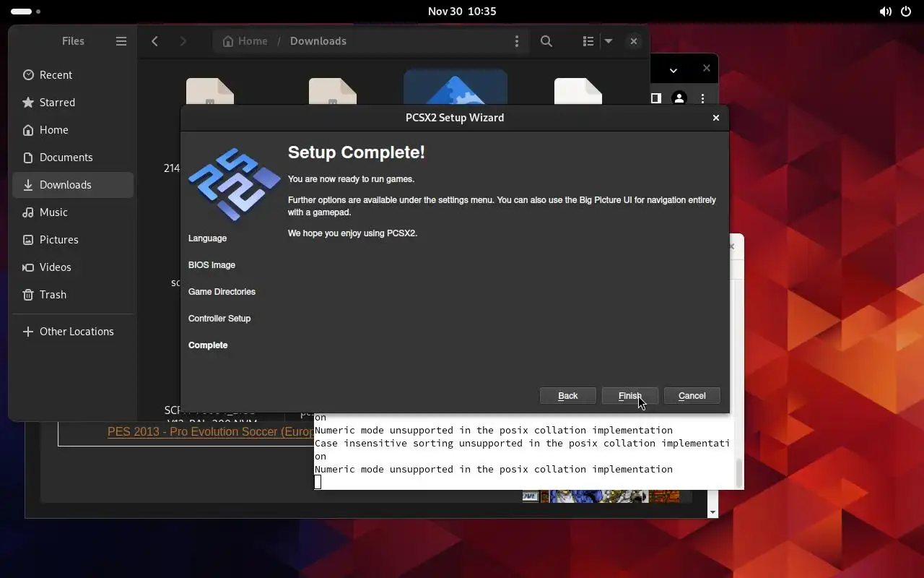Click the browser page scroll-down arrow
924x578 pixels.
click(713, 512)
